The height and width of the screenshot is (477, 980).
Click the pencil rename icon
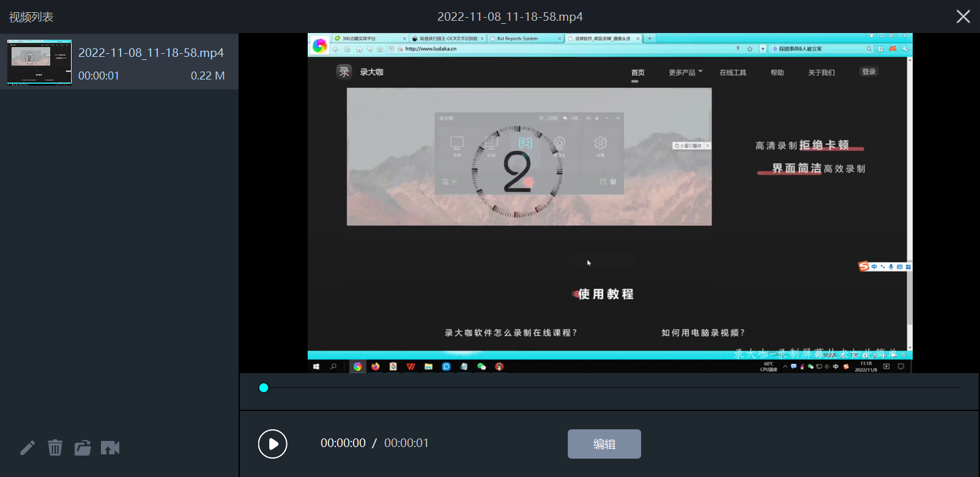[28, 448]
